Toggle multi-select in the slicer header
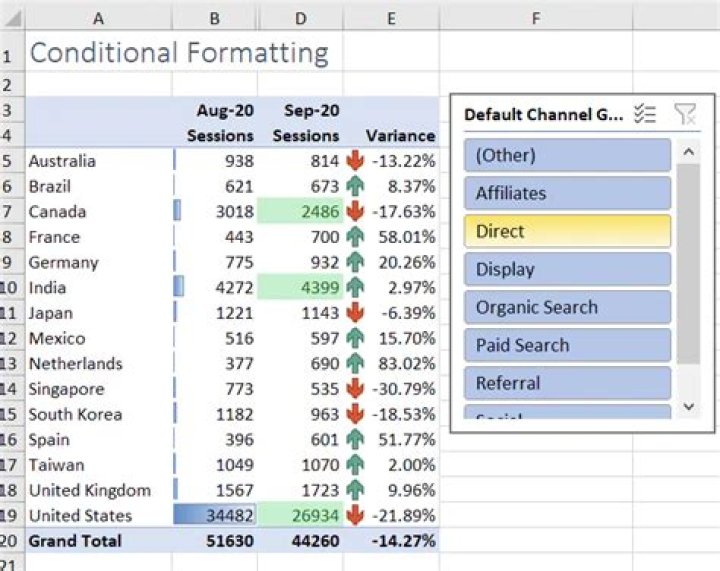Image resolution: width=720 pixels, height=571 pixels. pos(645,114)
